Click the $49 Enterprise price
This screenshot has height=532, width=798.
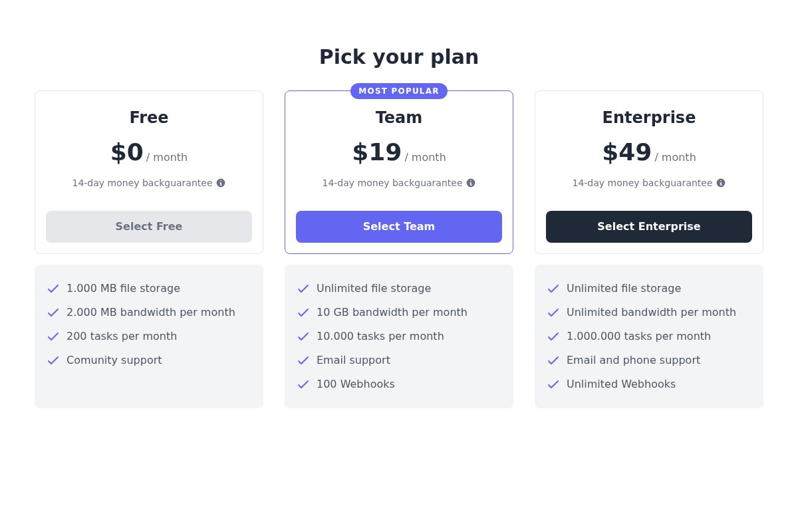[x=626, y=153]
